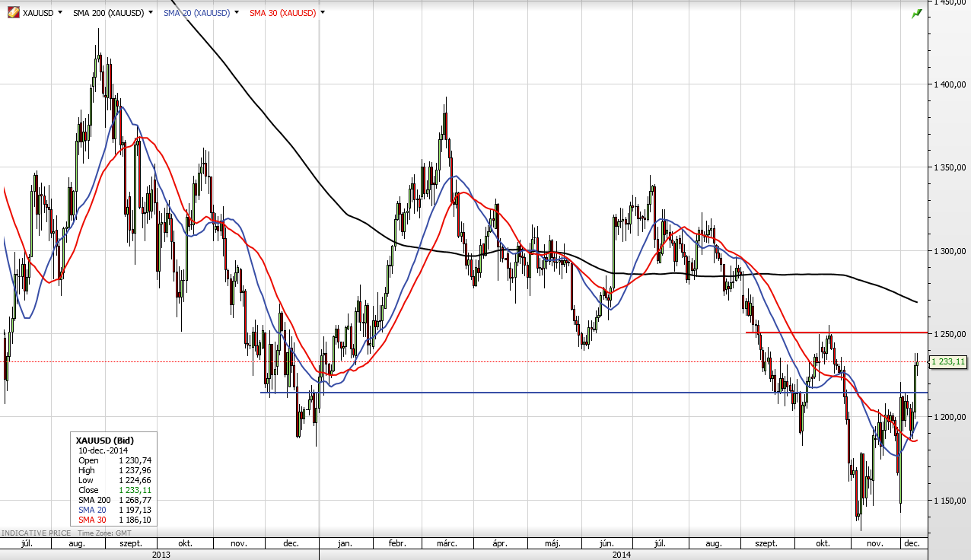Click the gold bar XAUUSD instrument icon

point(13,12)
